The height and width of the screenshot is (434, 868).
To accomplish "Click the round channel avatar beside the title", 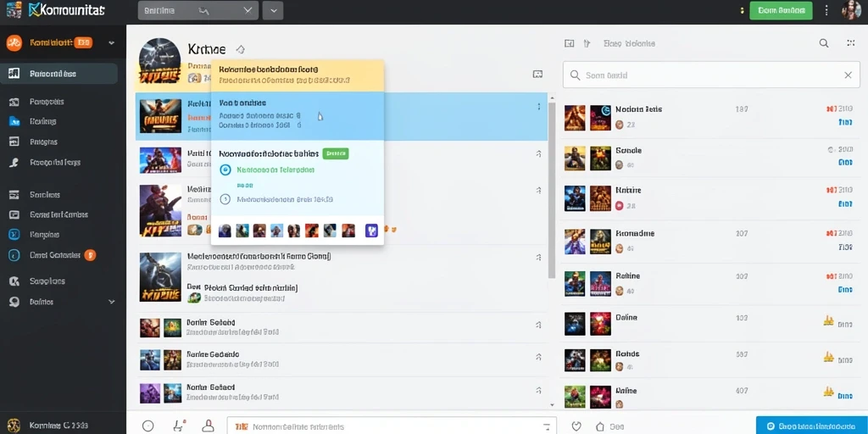I will [159, 59].
